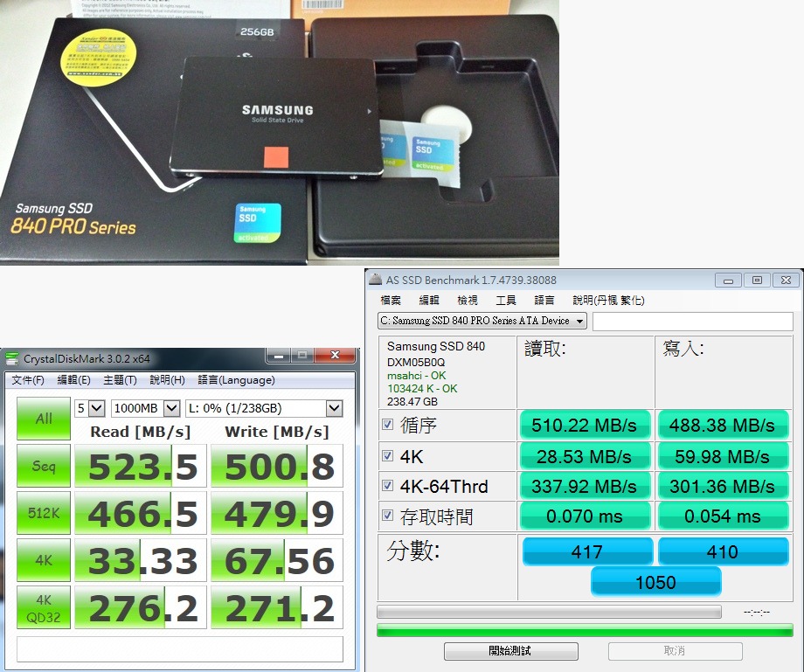Open the 檔案 menu in AS SSD Benchmark
Image resolution: width=804 pixels, height=672 pixels.
(391, 301)
